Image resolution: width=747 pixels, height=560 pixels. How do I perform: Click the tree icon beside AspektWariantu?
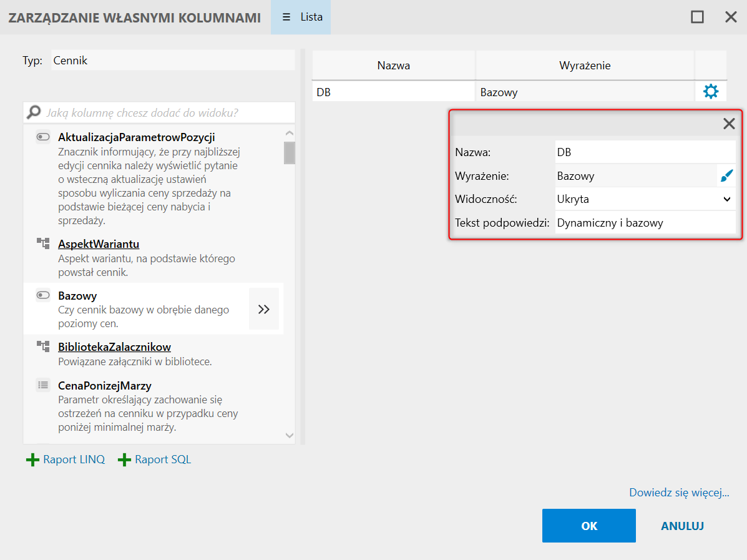[43, 243]
